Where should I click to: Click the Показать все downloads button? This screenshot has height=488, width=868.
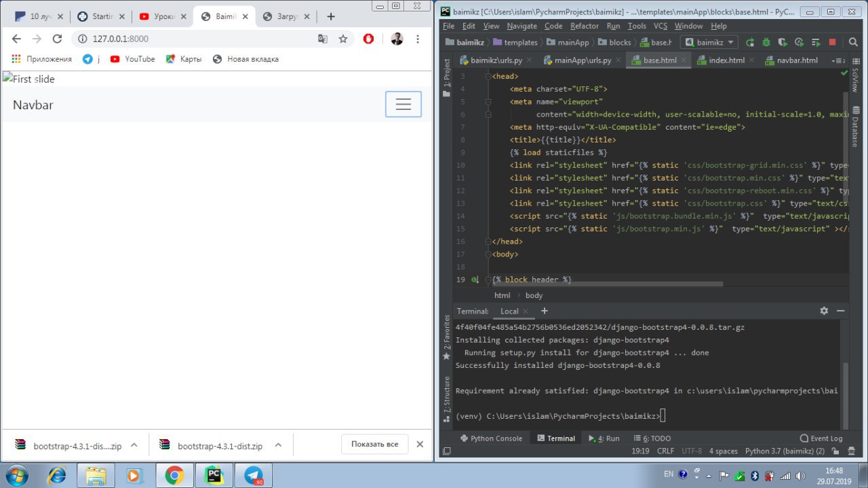(374, 444)
